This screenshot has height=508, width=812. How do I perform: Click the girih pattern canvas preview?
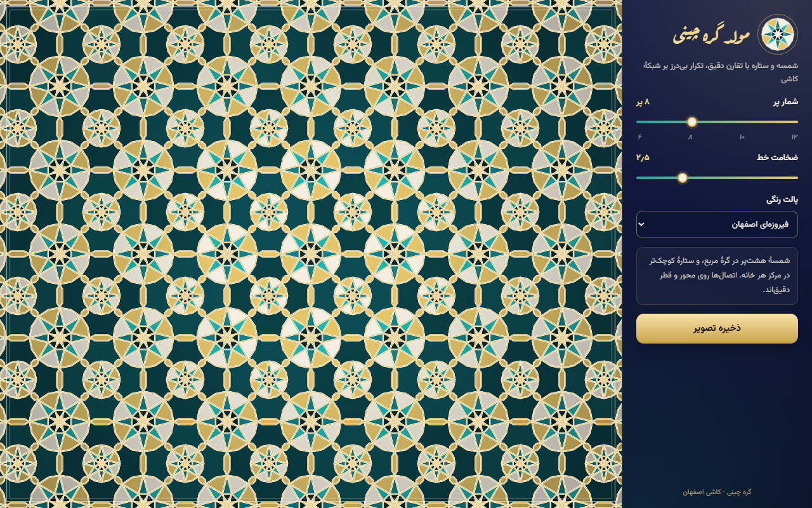click(x=311, y=254)
